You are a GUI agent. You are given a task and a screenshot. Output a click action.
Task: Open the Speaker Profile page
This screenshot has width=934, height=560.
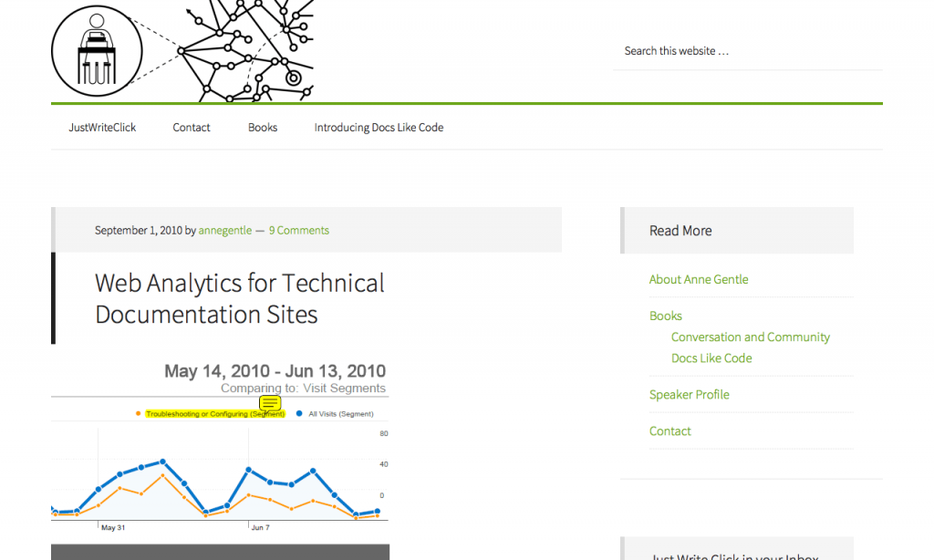pos(690,394)
